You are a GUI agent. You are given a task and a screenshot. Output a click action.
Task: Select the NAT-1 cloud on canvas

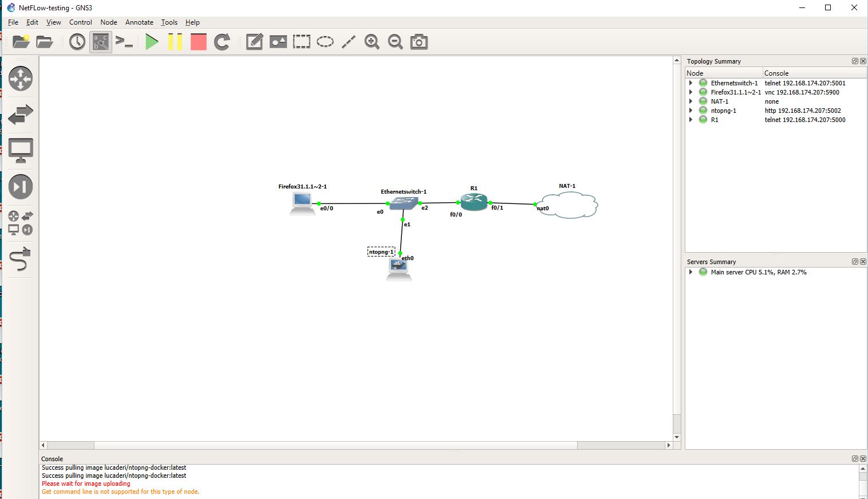click(567, 205)
